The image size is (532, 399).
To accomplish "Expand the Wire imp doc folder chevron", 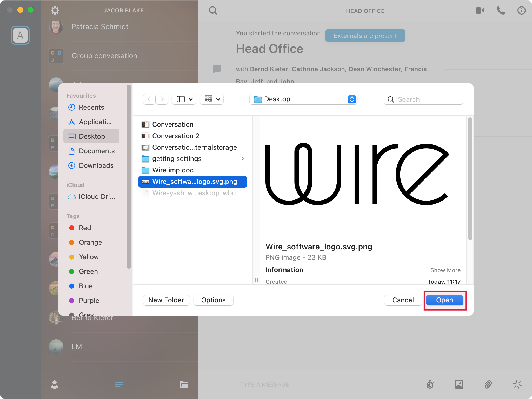I will pyautogui.click(x=243, y=170).
